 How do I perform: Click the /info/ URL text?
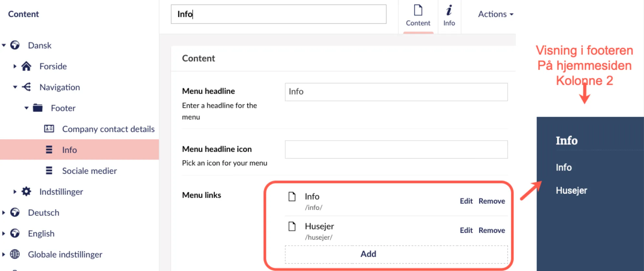313,207
